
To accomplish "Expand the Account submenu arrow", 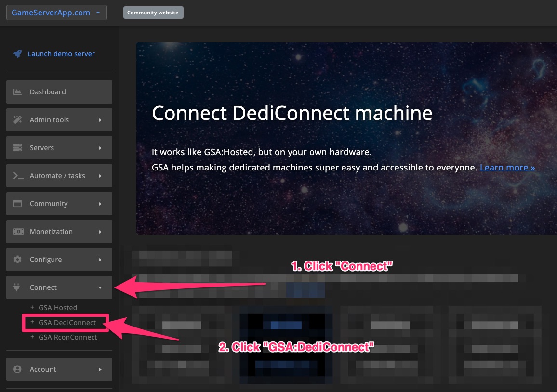I will 100,370.
